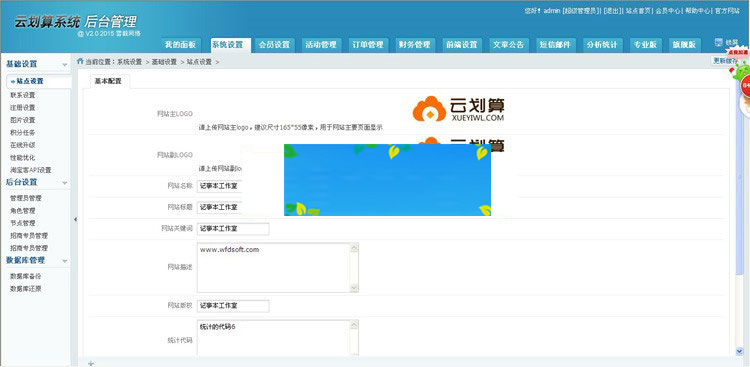Image resolution: width=750 pixels, height=367 pixels.
Task: Open the 我的面板 top tab
Action: pyautogui.click(x=180, y=45)
